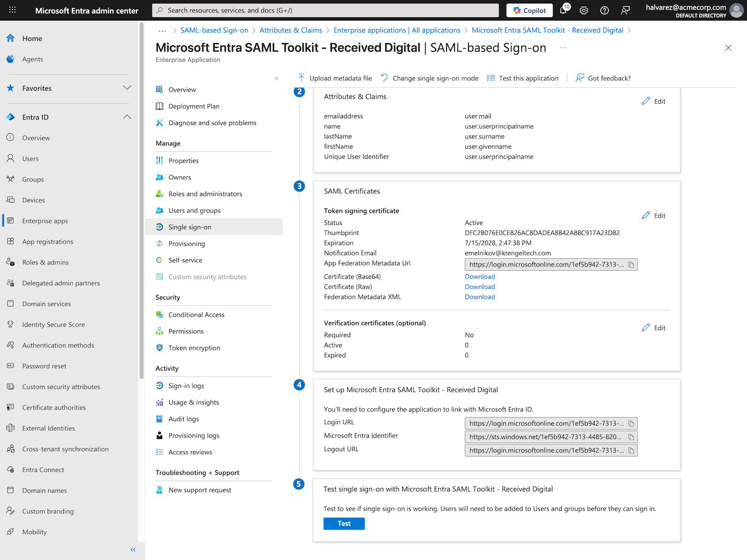
Task: Expand the breadcrumb ellipsis
Action: pos(162,31)
